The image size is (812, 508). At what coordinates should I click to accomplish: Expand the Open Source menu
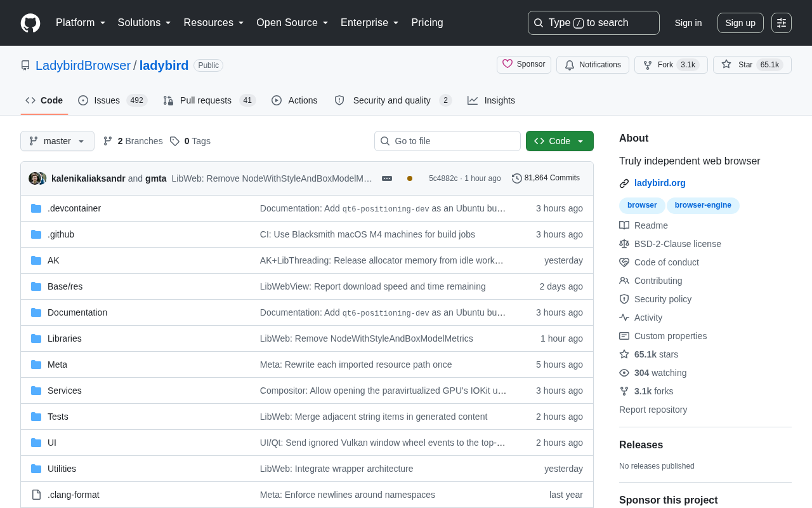coord(292,23)
